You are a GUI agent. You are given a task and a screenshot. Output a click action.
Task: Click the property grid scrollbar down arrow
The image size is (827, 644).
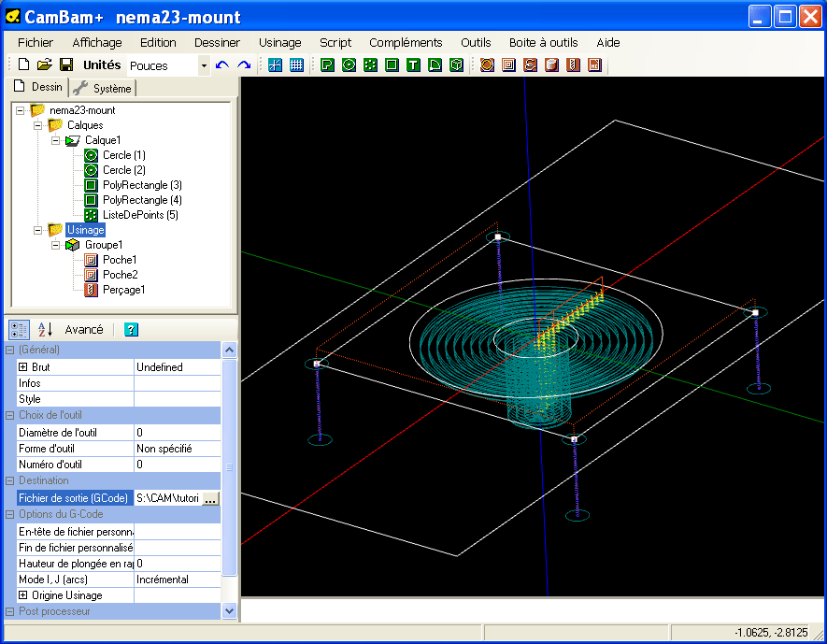[x=230, y=610]
